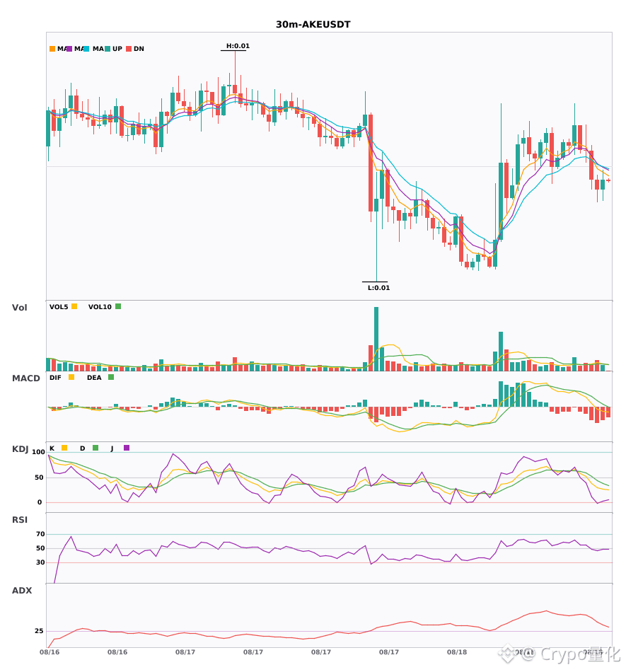Click the green VOL10 legend swatch
This screenshot has height=672, width=626.
[x=118, y=306]
